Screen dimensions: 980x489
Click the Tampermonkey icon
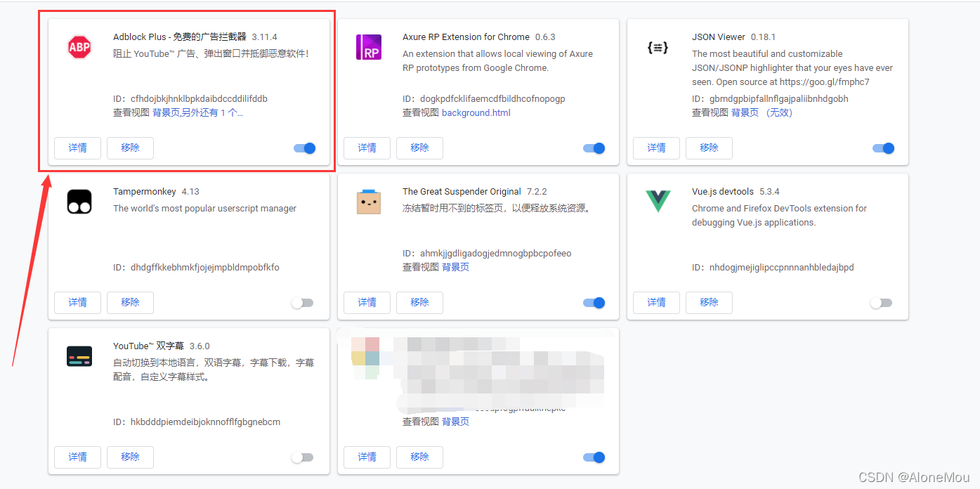click(79, 202)
